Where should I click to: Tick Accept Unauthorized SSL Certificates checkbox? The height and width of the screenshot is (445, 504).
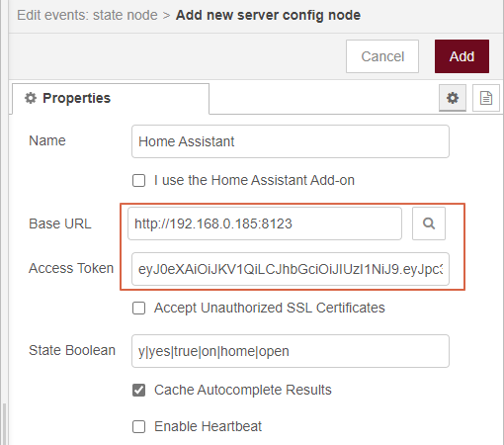click(x=138, y=309)
